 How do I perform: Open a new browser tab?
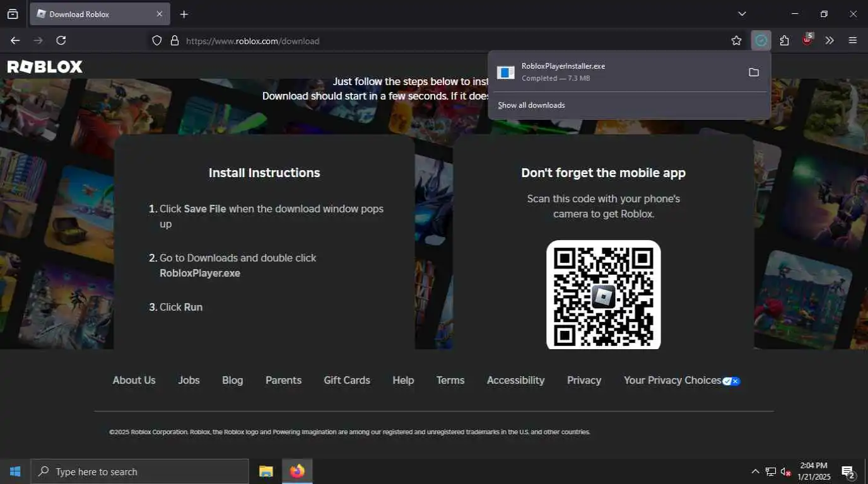click(x=184, y=14)
